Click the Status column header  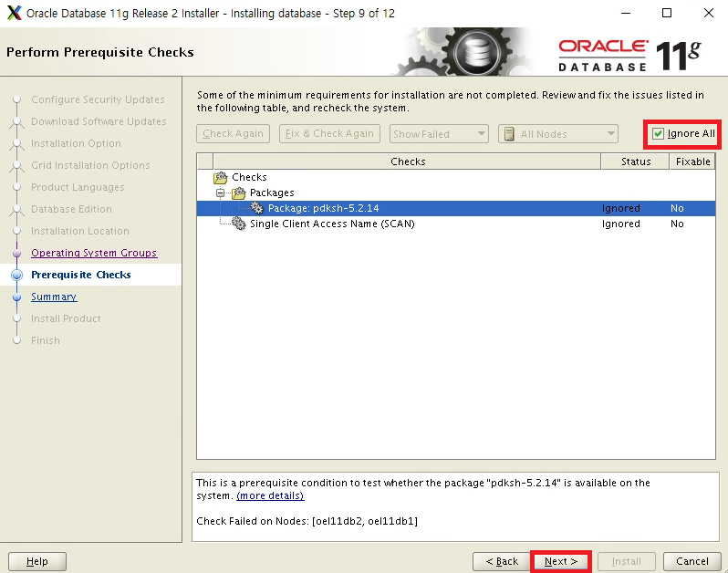pyautogui.click(x=636, y=161)
